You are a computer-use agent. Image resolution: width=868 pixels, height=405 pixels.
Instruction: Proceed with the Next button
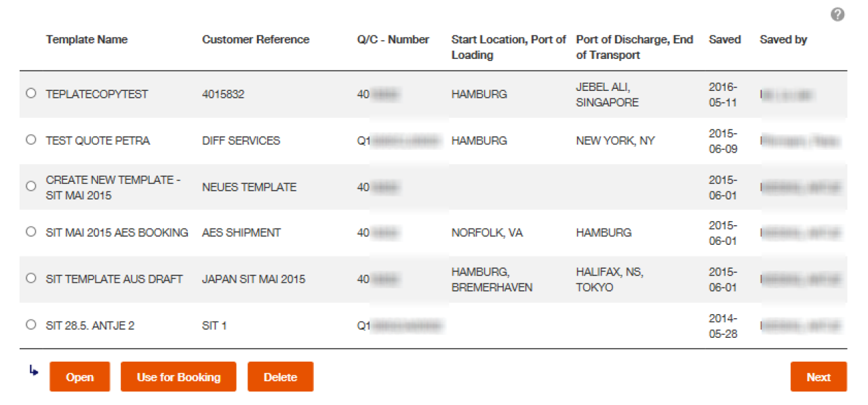click(x=818, y=377)
